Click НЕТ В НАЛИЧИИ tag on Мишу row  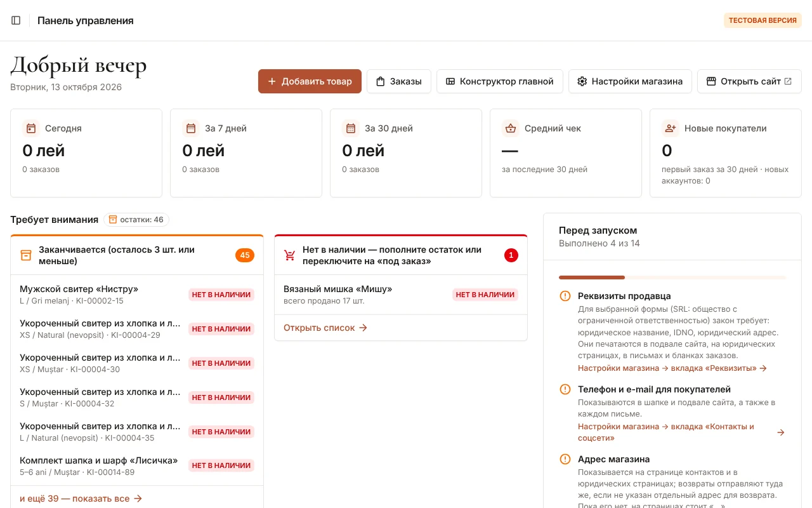tap(485, 295)
